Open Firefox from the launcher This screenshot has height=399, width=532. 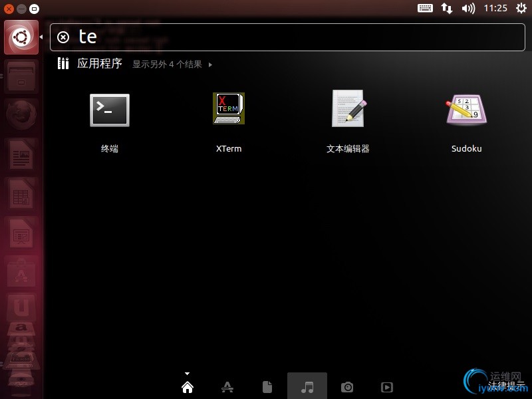(21, 115)
